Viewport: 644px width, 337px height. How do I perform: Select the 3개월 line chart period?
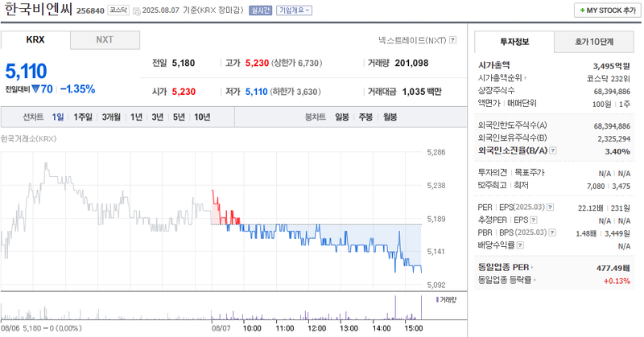(111, 117)
